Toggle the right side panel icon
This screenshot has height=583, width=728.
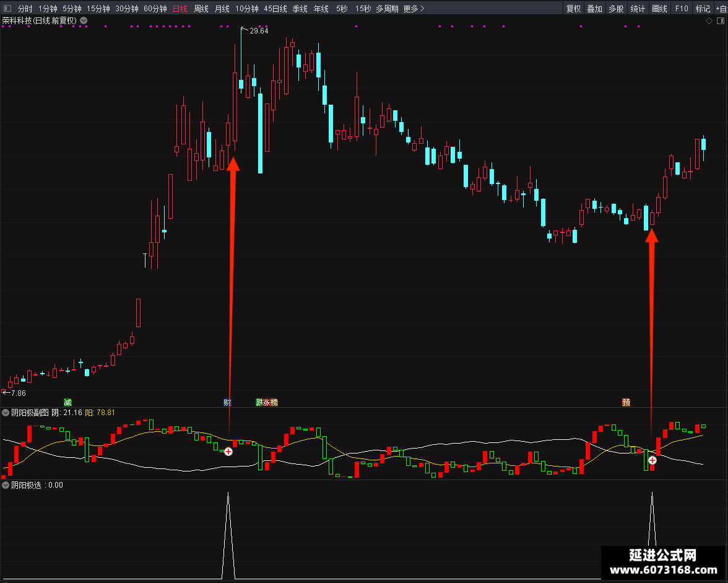coord(721,21)
